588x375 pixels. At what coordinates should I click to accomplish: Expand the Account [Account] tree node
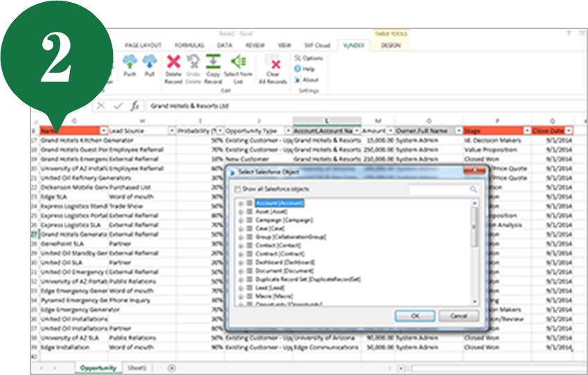coord(241,203)
